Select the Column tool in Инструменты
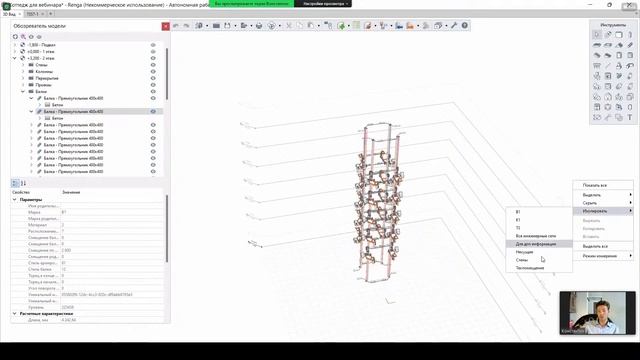The image size is (640, 360). click(630, 35)
